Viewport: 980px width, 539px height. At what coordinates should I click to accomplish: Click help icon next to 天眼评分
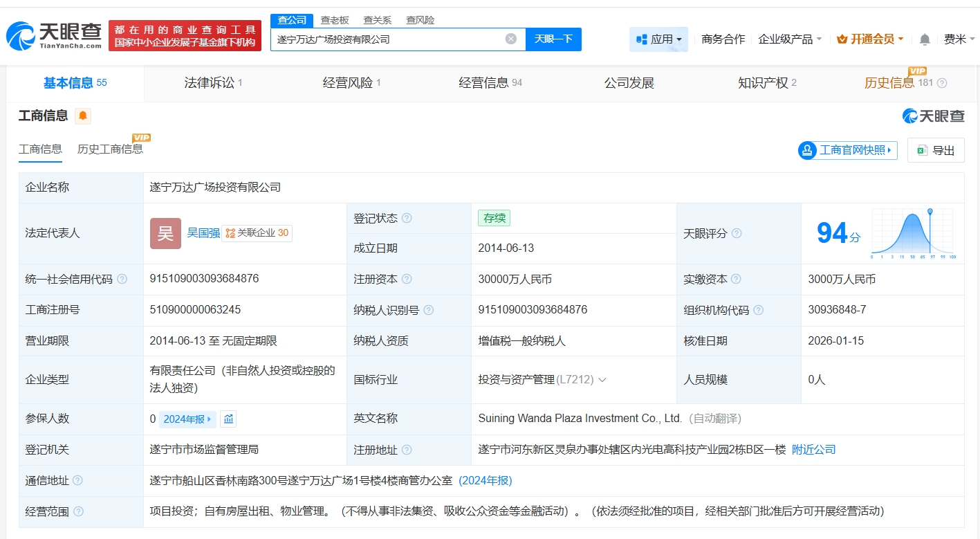coord(737,234)
